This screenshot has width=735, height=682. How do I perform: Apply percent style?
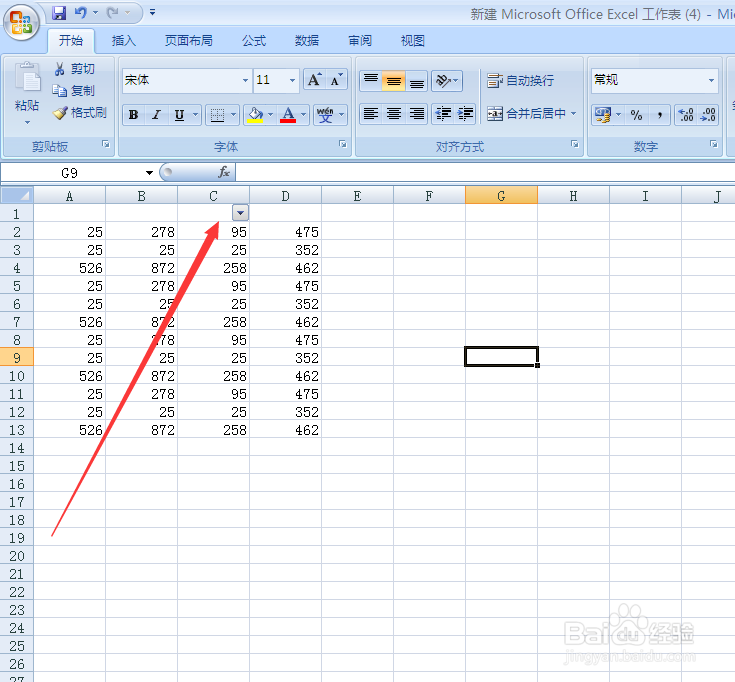pos(636,115)
